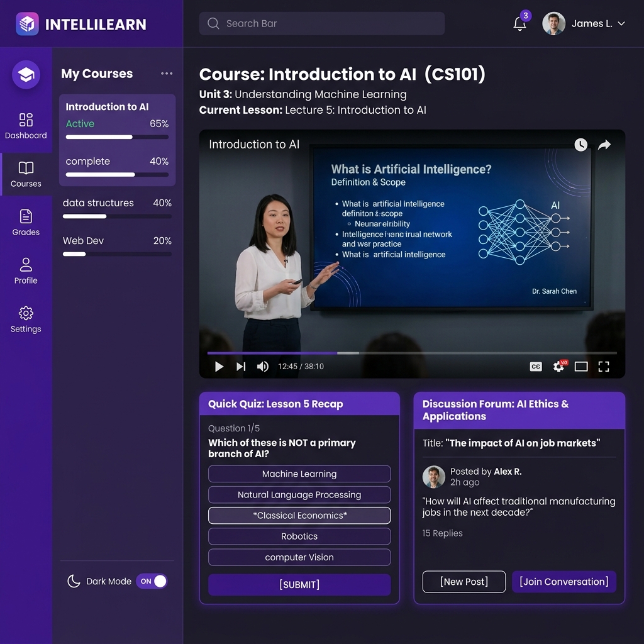Open the notifications bell
Viewport: 644px width, 644px height.
[519, 24]
